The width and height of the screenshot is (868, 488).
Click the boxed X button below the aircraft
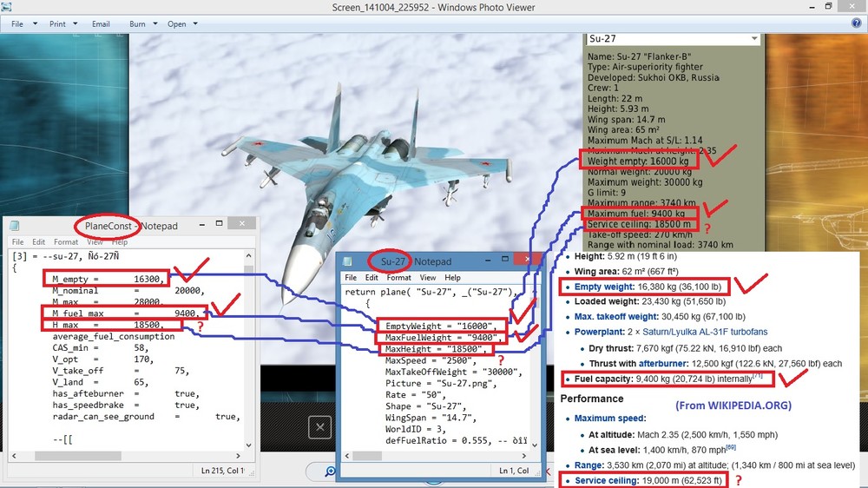click(320, 427)
